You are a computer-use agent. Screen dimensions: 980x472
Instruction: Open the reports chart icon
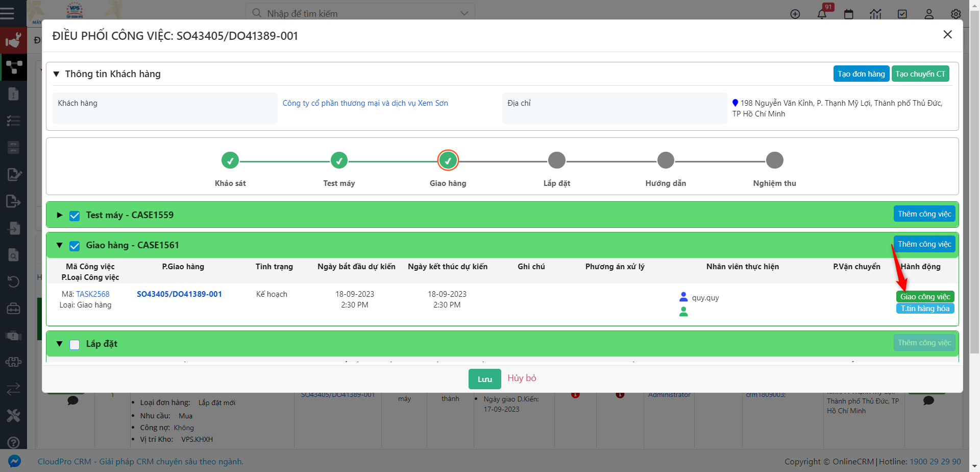point(875,14)
